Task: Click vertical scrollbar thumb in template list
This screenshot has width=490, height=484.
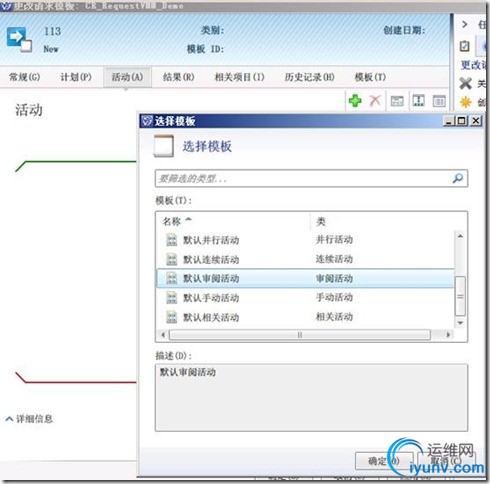Action: click(x=460, y=296)
